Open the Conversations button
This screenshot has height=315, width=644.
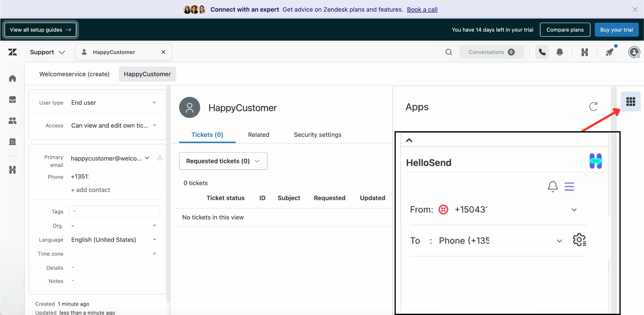pyautogui.click(x=492, y=52)
